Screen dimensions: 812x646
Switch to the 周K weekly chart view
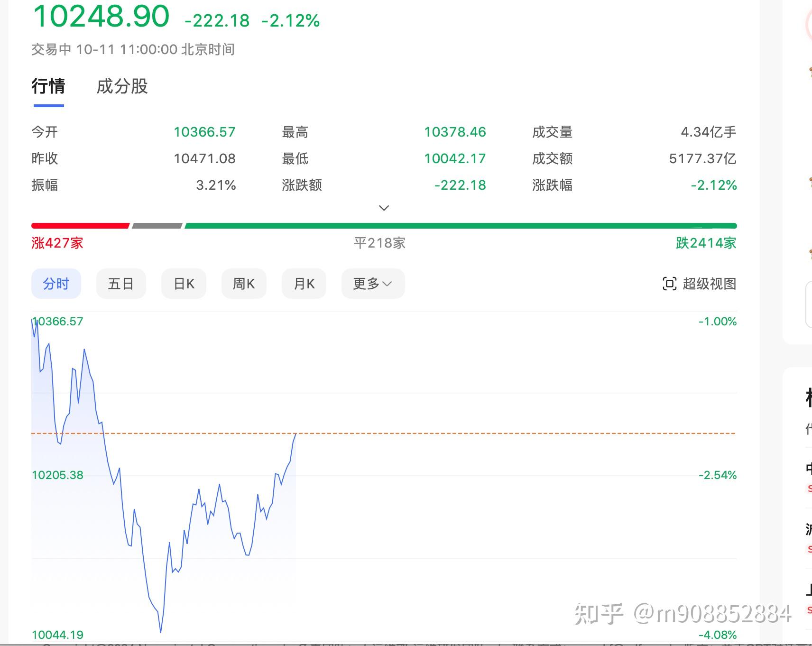(244, 283)
